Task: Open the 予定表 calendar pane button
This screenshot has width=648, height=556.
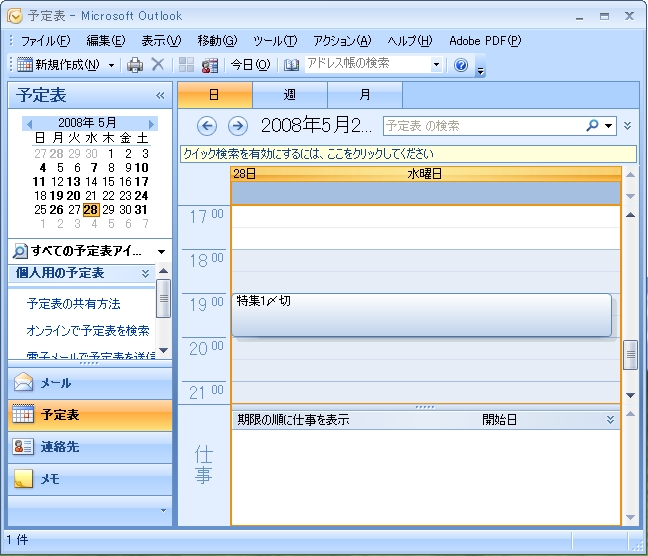Action: (90, 415)
